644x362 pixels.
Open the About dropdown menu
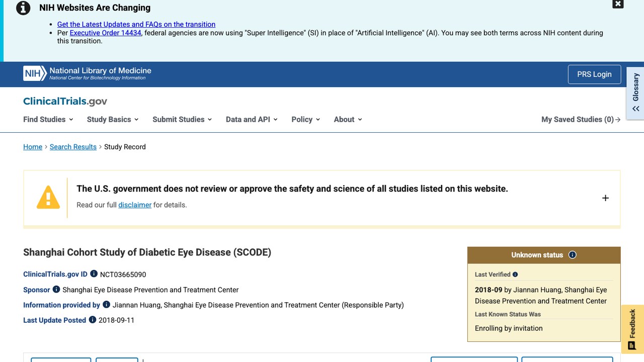tap(348, 119)
